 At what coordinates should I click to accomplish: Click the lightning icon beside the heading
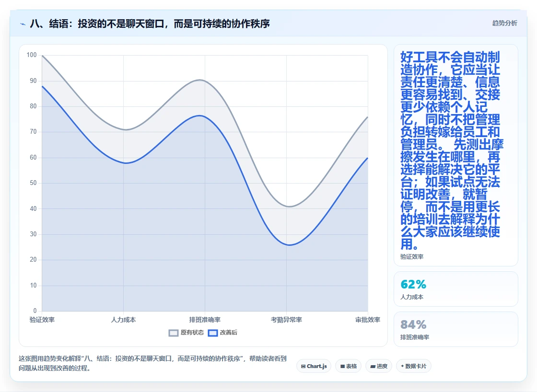point(23,24)
